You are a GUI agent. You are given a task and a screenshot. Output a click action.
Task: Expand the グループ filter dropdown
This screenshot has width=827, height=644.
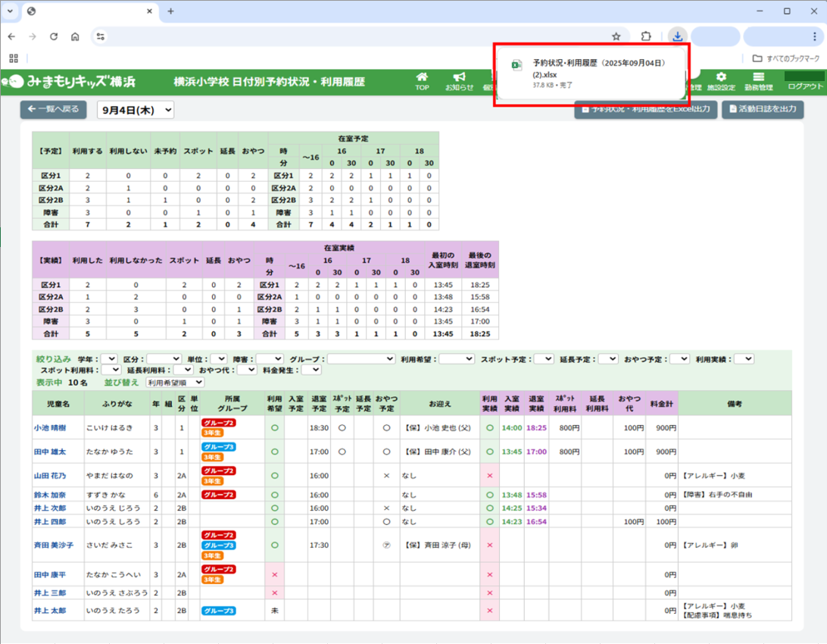click(361, 358)
